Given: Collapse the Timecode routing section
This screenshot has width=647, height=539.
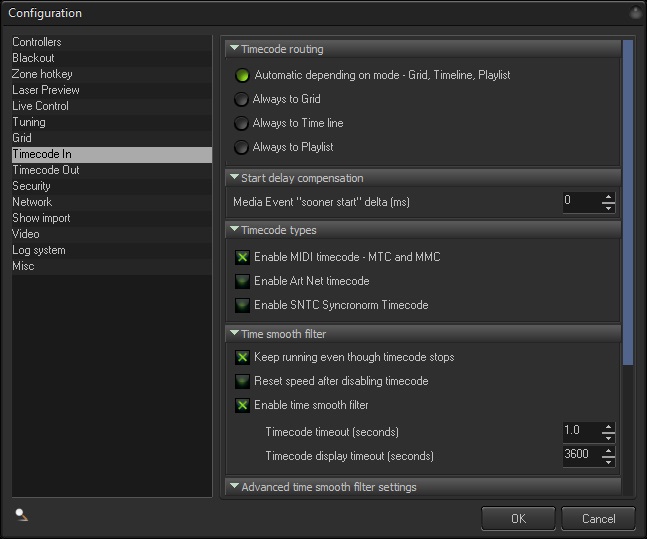Looking at the screenshot, I should 234,49.
